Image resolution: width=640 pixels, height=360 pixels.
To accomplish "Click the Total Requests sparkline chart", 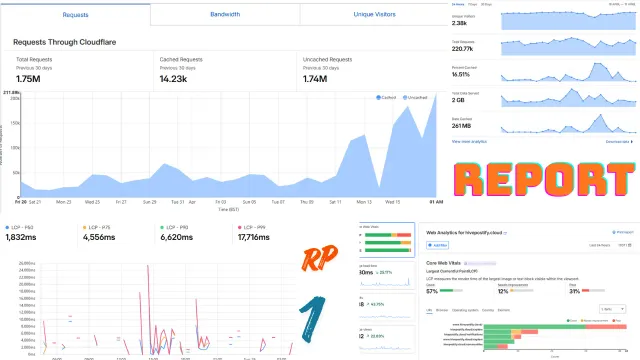I will [x=568, y=46].
